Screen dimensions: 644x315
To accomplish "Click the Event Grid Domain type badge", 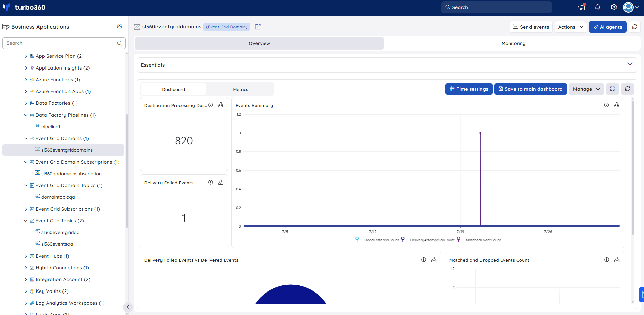I will [227, 27].
